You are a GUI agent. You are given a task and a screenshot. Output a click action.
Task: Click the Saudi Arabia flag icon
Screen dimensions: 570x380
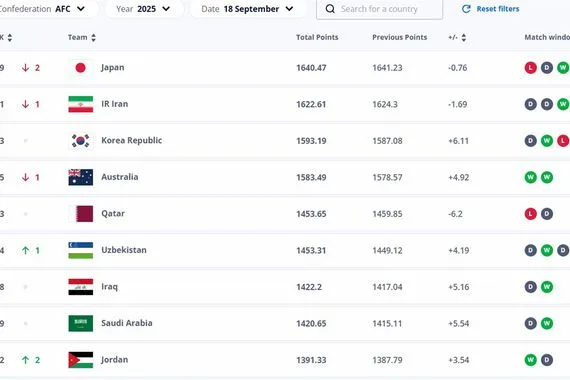81,323
